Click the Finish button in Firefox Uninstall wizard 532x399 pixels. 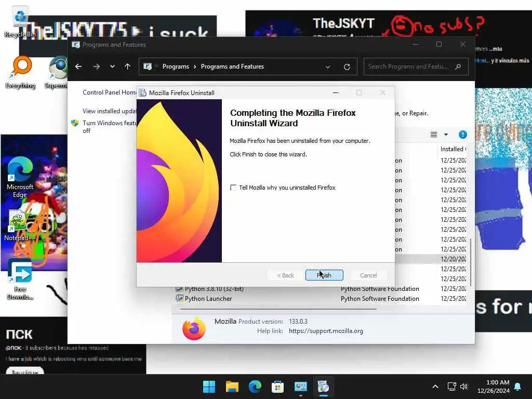tap(324, 275)
